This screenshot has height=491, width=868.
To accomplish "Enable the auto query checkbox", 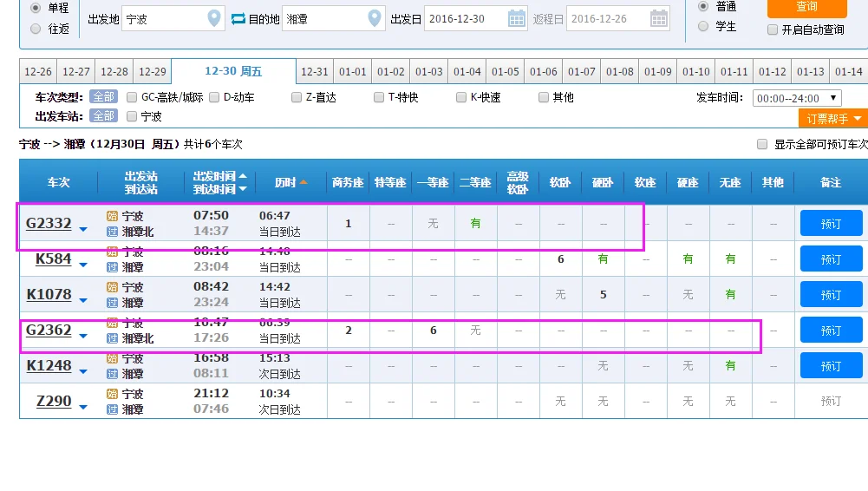I will tap(773, 29).
